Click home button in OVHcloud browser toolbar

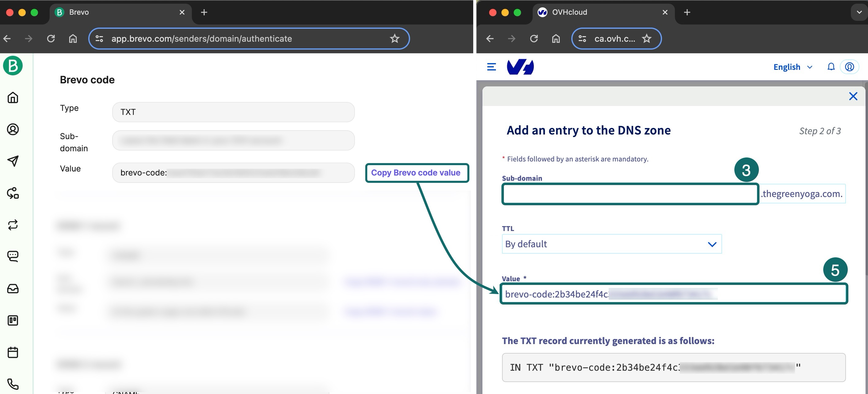(x=556, y=39)
